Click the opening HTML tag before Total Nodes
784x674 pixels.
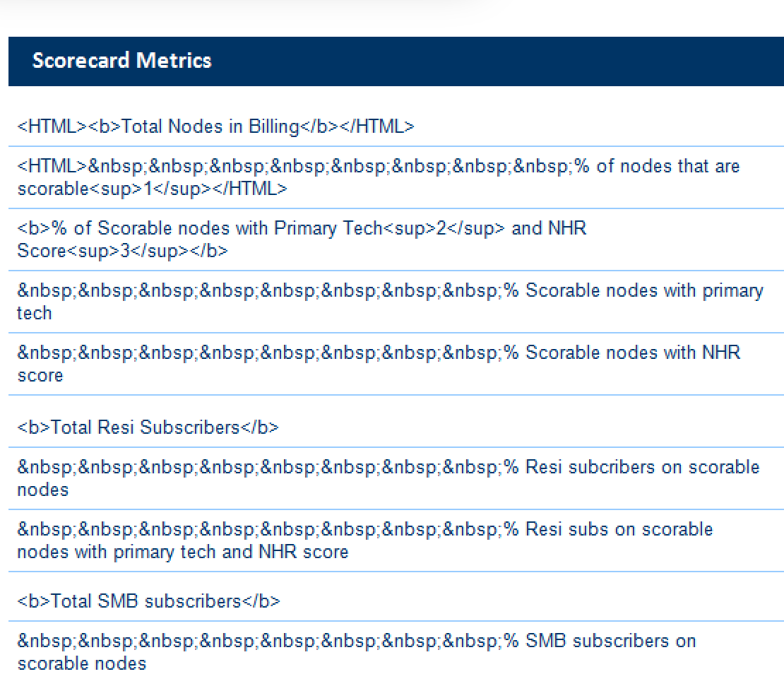point(52,127)
